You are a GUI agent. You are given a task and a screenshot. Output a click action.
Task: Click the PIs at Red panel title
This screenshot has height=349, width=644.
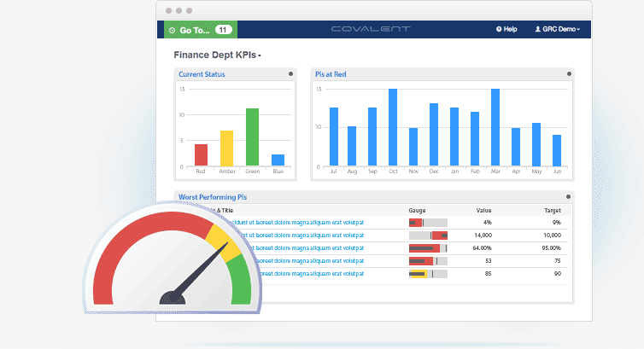coord(331,74)
